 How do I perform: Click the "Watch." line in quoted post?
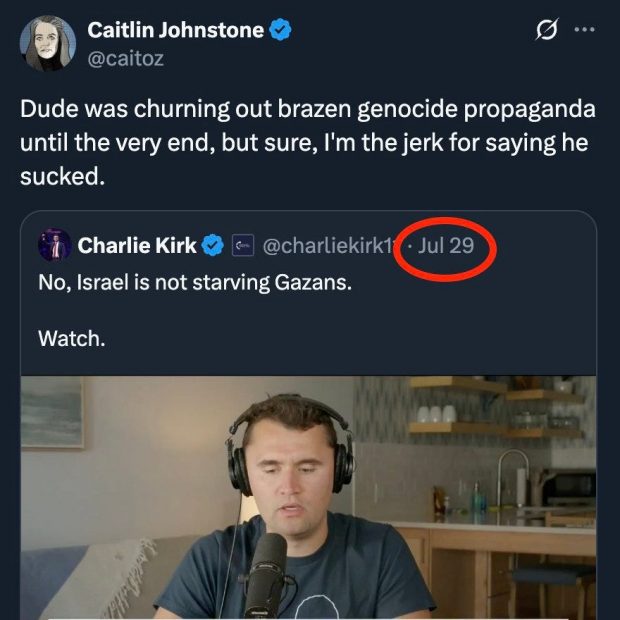coord(71,339)
